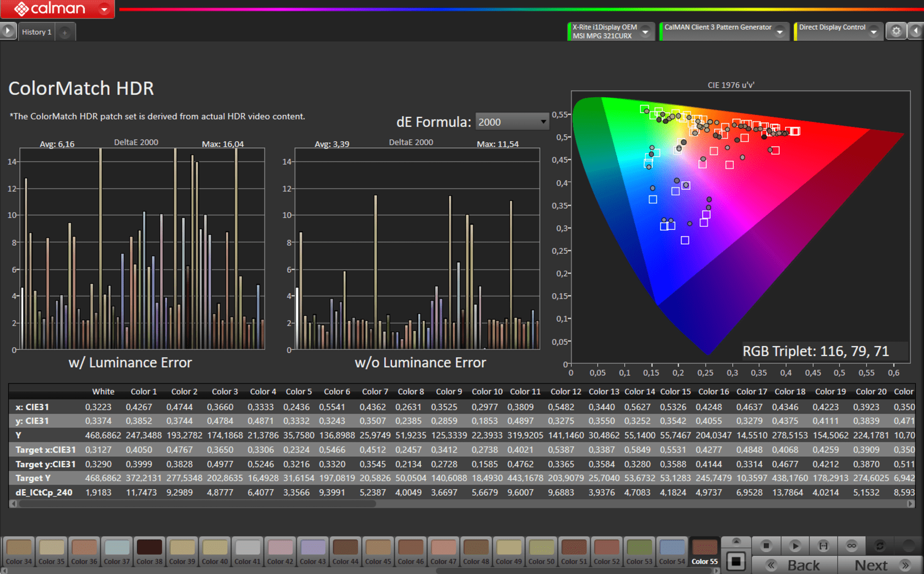Screen dimensions: 924x574
Task: Select the Color 39 swatch
Action: (x=182, y=552)
